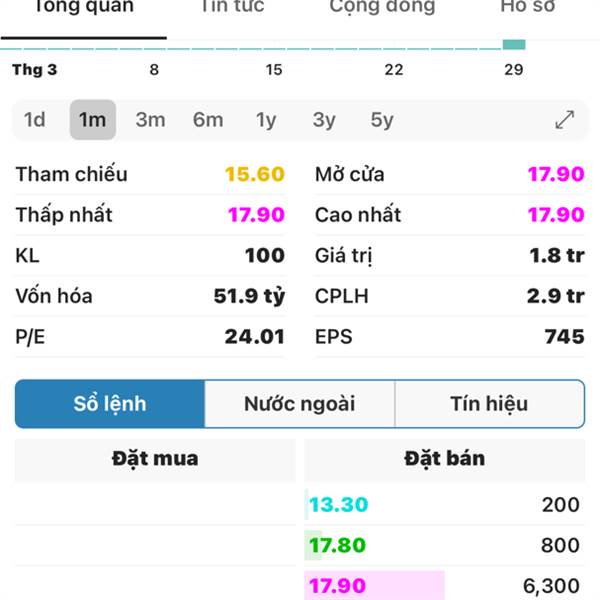Select the 17.90 sell order row
The height and width of the screenshot is (600, 600).
click(445, 585)
